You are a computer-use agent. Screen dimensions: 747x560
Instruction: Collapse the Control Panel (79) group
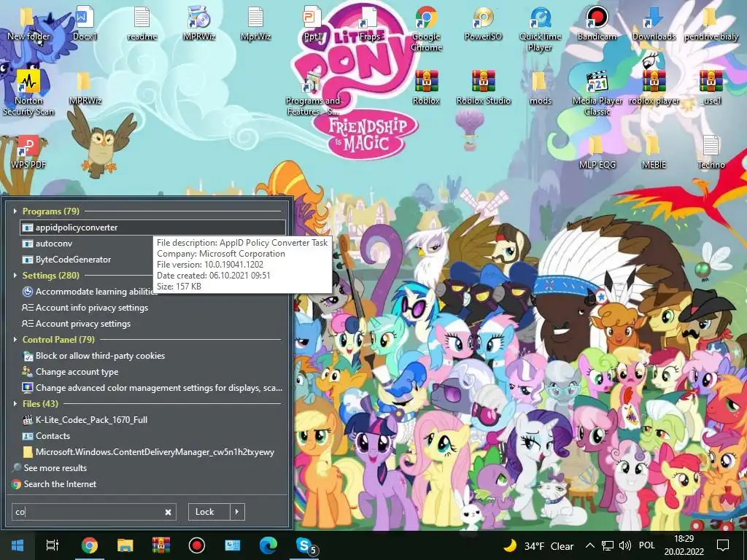tap(15, 340)
